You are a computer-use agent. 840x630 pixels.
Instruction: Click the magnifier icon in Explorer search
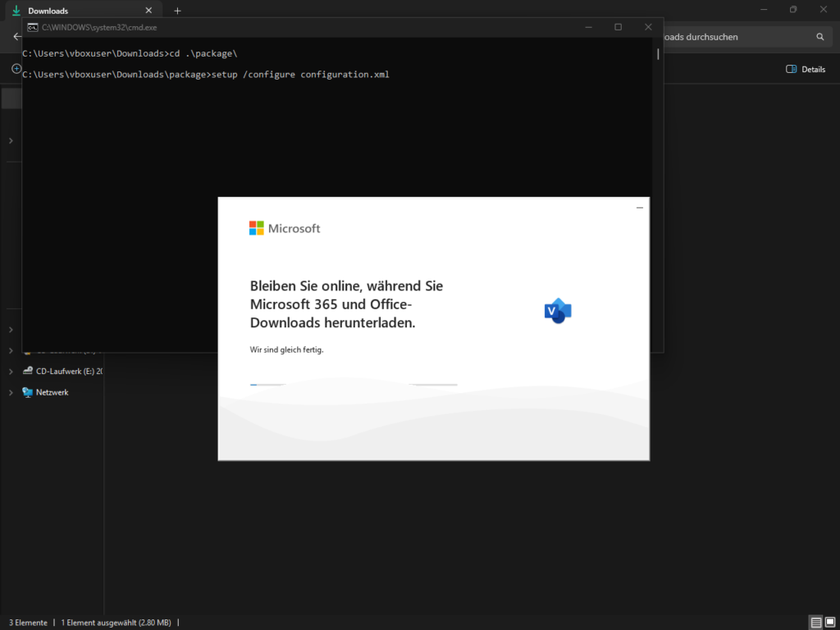point(819,37)
